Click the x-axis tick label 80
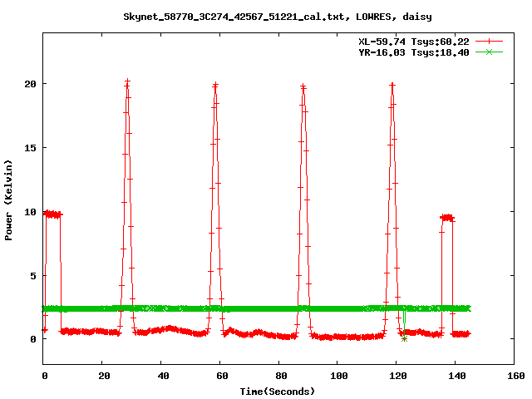Image resolution: width=532 pixels, height=399 pixels. 281,376
